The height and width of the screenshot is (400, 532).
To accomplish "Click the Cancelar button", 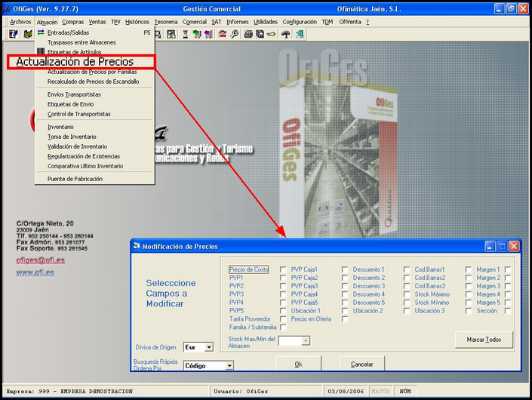I will click(361, 364).
